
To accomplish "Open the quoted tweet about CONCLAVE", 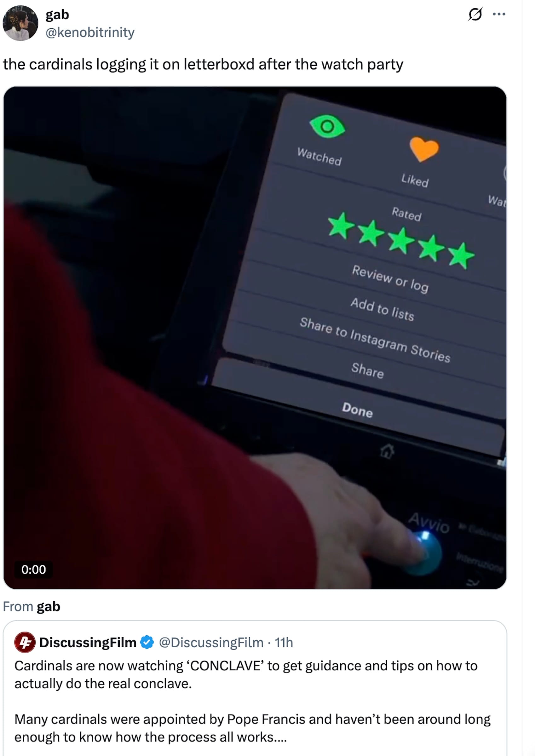I will 255,688.
